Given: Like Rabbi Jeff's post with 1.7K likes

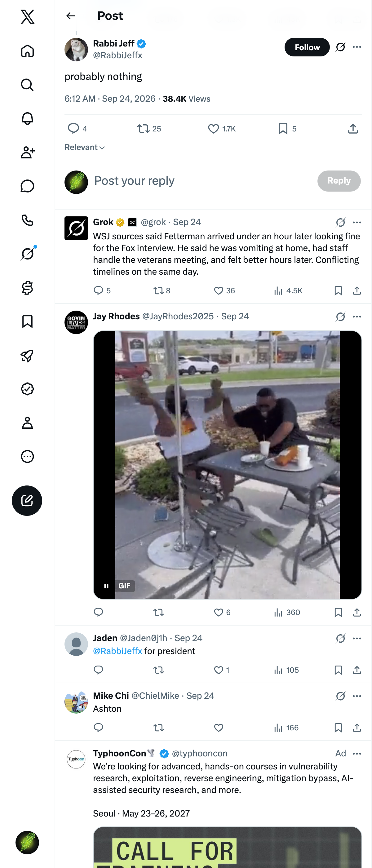Looking at the screenshot, I should pos(213,129).
